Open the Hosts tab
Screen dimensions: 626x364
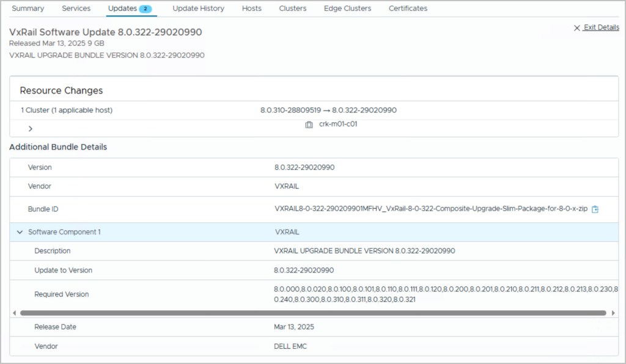251,9
